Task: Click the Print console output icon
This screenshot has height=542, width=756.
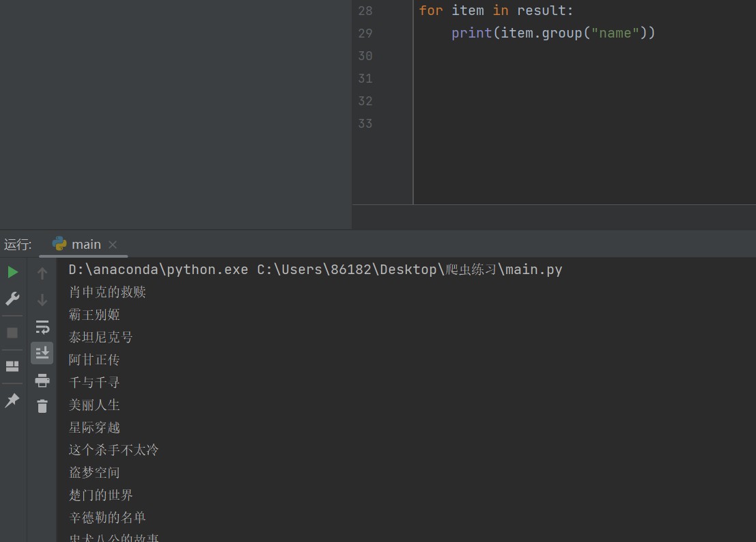Action: click(42, 380)
